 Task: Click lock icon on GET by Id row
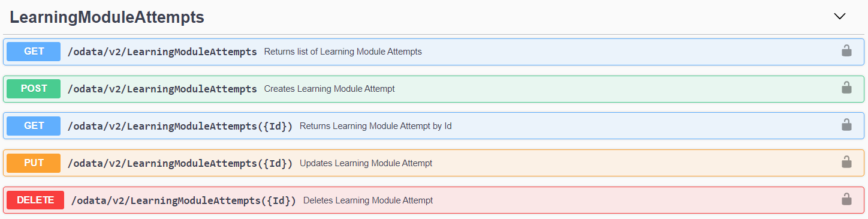(x=846, y=125)
